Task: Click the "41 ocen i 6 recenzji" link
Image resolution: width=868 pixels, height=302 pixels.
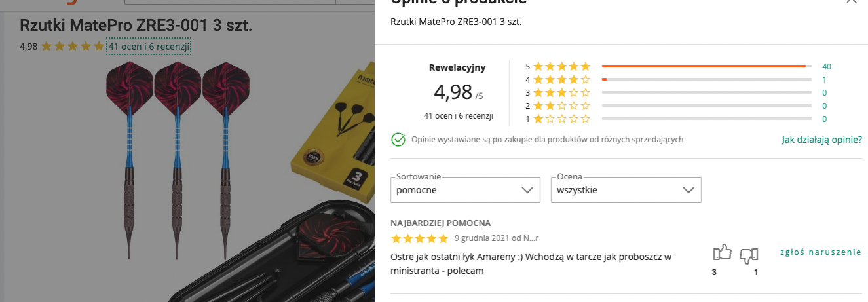Action: click(x=149, y=47)
